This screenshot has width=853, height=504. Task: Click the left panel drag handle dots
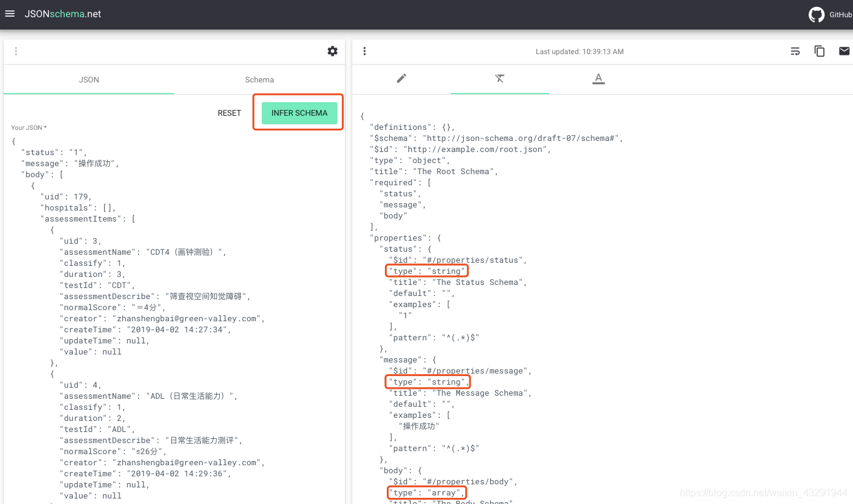pyautogui.click(x=16, y=51)
